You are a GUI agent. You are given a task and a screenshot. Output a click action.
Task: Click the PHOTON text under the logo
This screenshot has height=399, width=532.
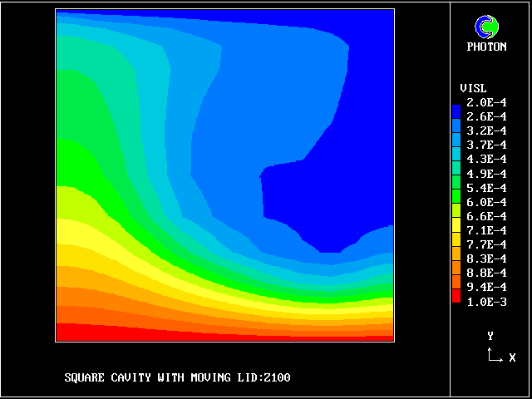tap(486, 47)
